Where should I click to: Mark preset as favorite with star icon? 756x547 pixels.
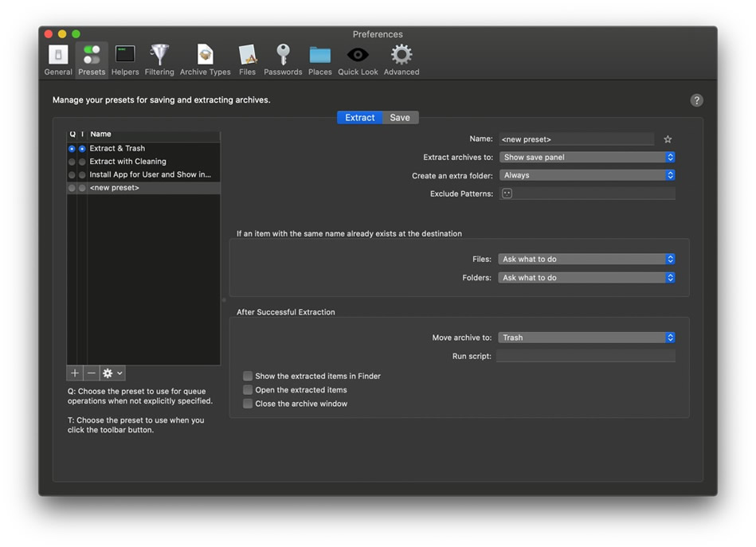point(668,139)
